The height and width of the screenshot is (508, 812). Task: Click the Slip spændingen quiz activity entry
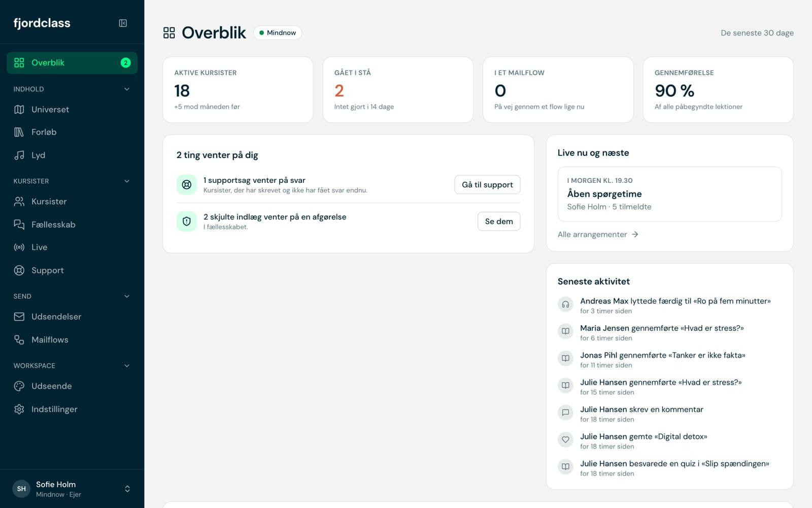(669, 468)
